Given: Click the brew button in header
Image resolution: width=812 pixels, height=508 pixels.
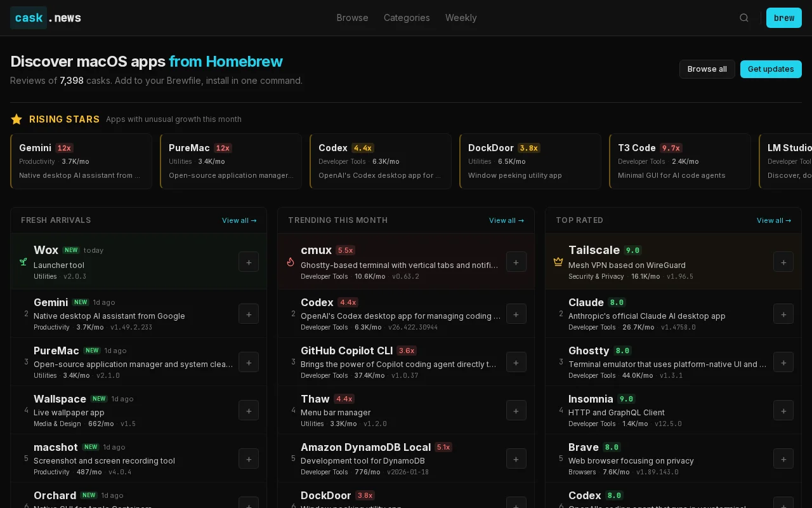Looking at the screenshot, I should (784, 18).
